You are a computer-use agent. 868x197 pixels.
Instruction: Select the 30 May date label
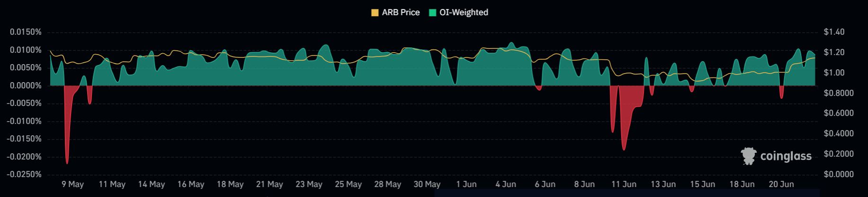427,184
